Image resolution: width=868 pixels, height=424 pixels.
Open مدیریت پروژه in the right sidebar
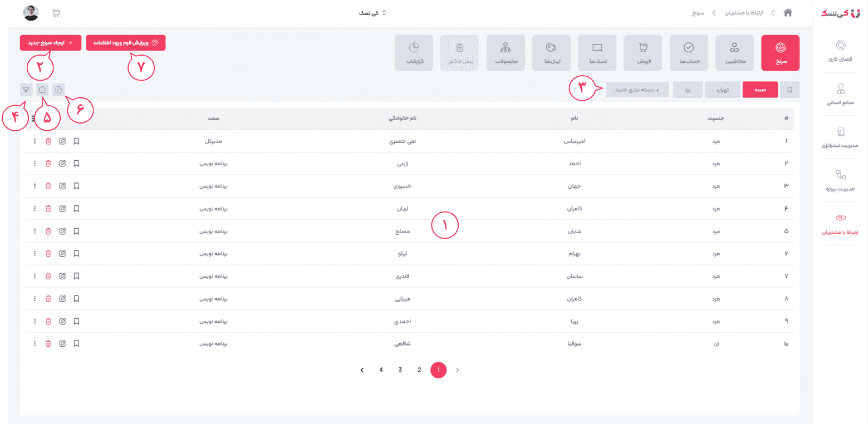(840, 180)
